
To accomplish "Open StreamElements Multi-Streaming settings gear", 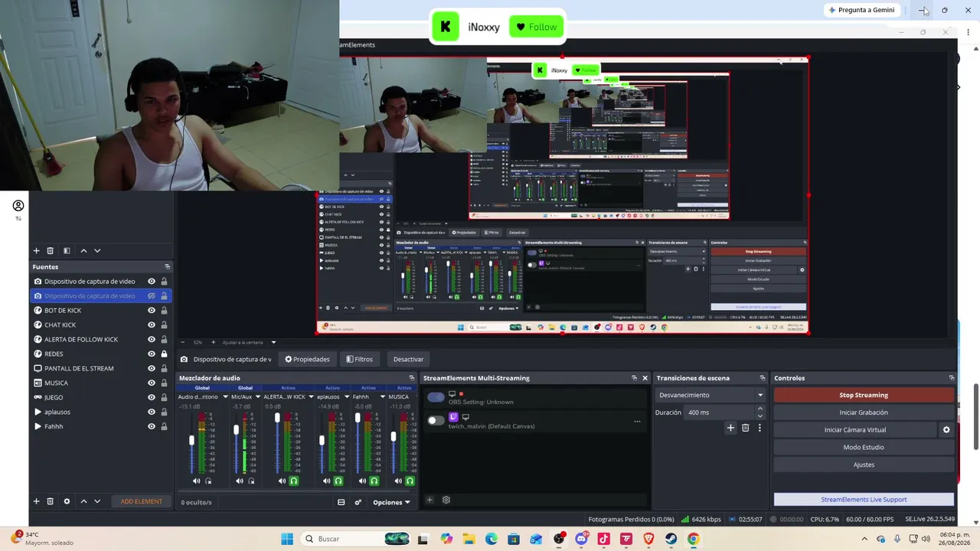I will point(446,500).
